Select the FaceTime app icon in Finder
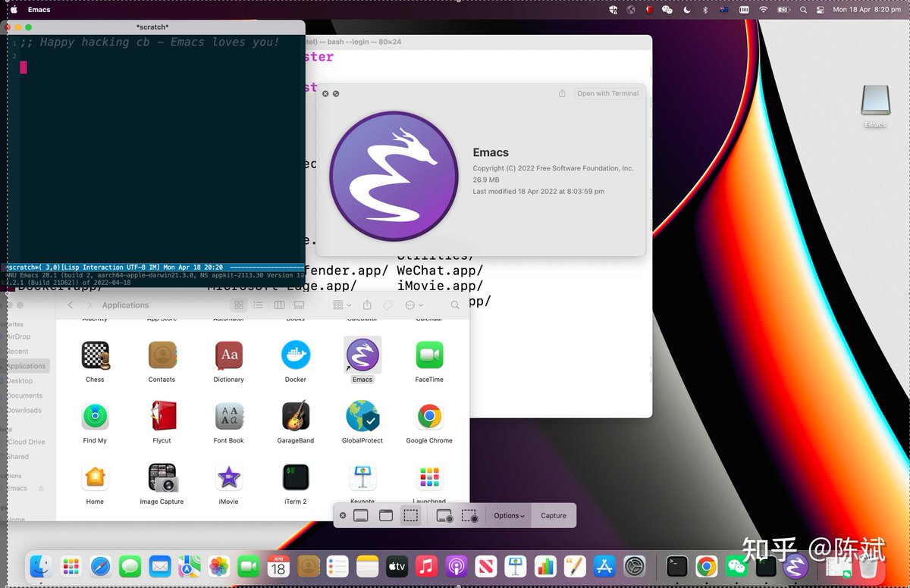The height and width of the screenshot is (588, 910). pos(429,355)
